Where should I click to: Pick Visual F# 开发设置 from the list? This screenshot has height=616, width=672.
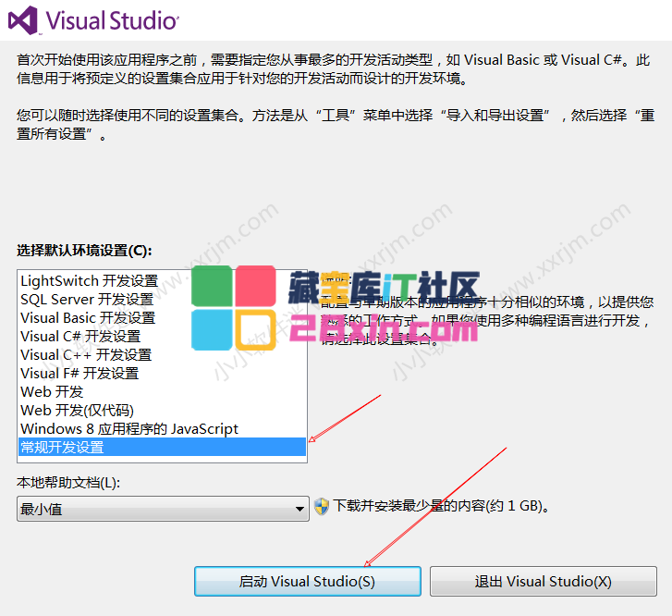click(x=79, y=373)
